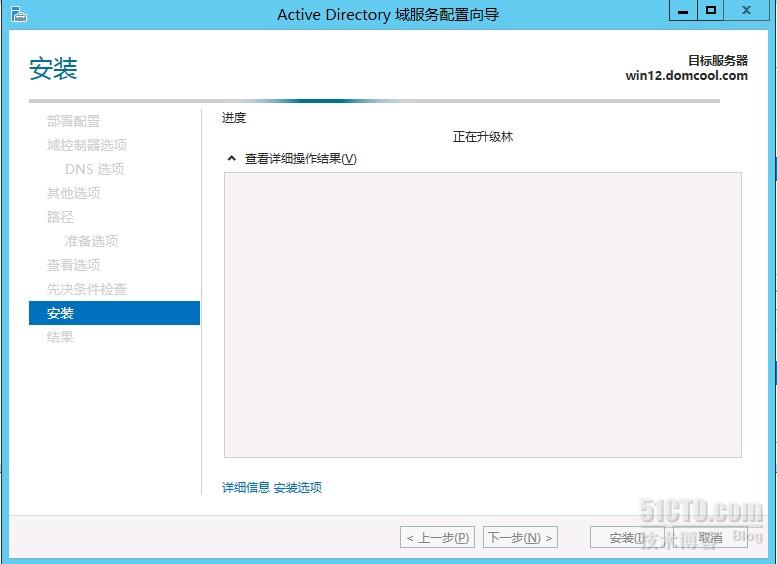Select 先决条件检查 in the sidebar
Viewport: 777px width, 564px height.
pos(87,289)
